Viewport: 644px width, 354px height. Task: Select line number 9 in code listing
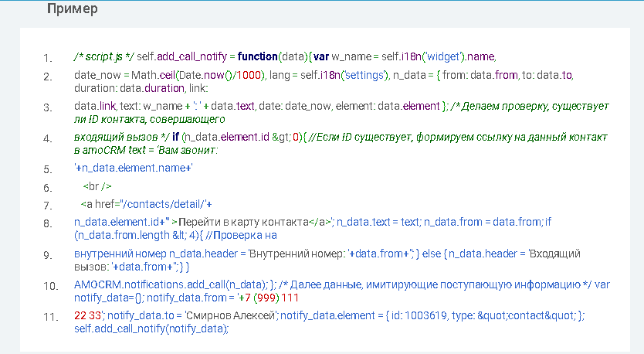[48, 255]
